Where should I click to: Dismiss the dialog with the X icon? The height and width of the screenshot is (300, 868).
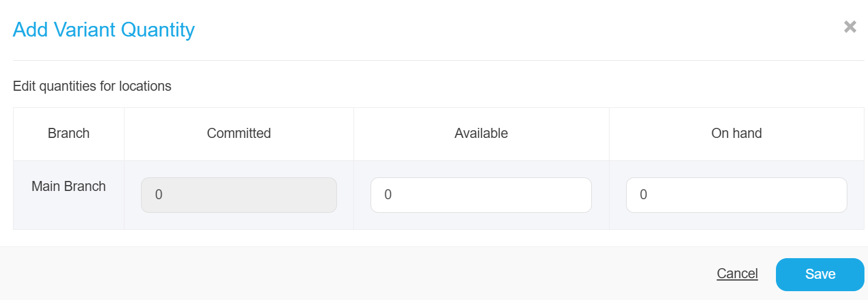point(850,27)
